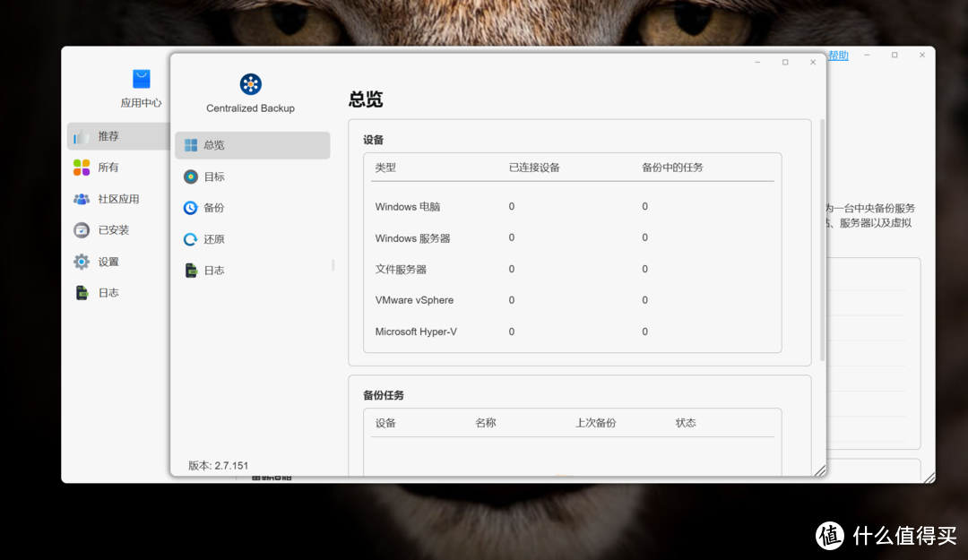
Task: Switch to the 推荐 category
Action: point(108,135)
